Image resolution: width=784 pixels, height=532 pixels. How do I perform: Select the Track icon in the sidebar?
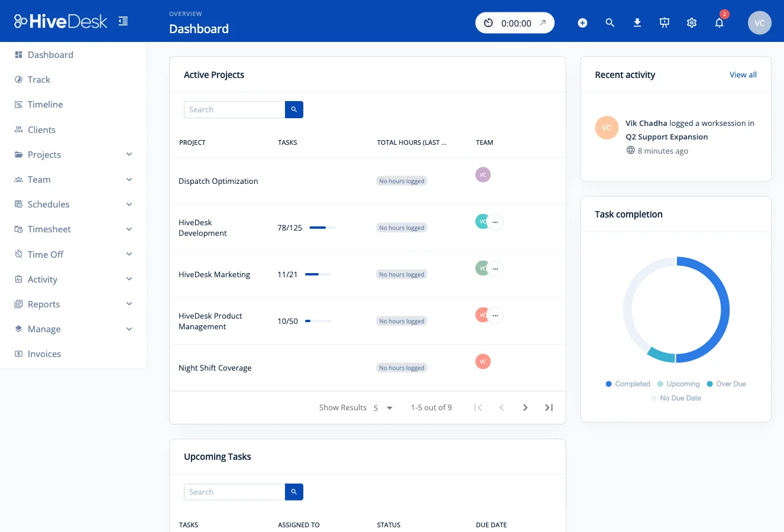coord(18,79)
